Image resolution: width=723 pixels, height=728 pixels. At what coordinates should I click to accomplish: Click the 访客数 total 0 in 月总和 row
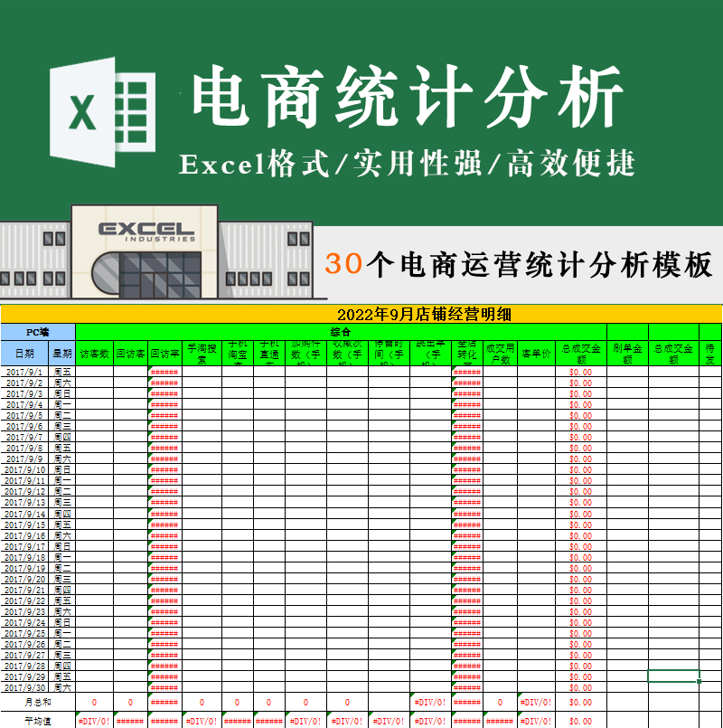pyautogui.click(x=95, y=703)
